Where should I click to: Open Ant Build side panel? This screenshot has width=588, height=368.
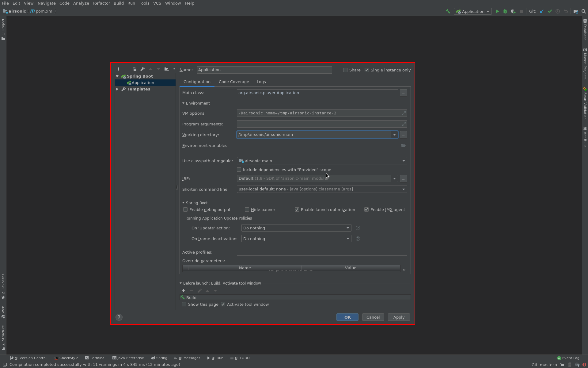585,137
